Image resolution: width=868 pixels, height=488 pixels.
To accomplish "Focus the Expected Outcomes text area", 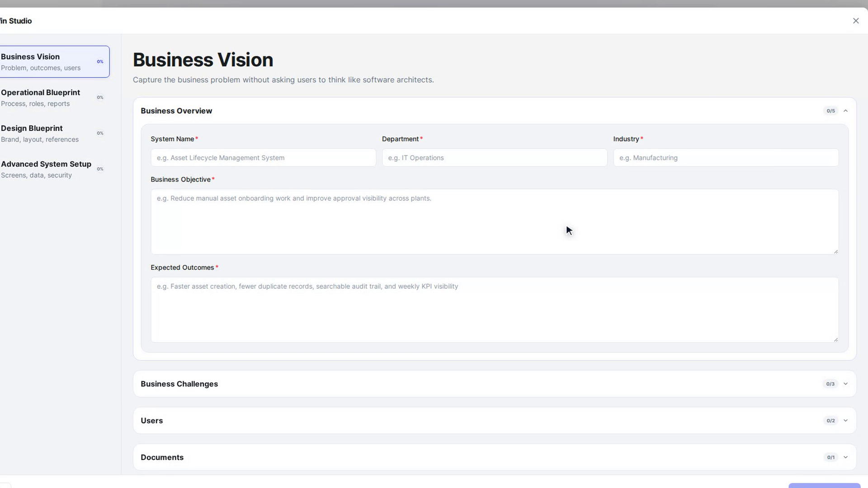I will (x=495, y=310).
